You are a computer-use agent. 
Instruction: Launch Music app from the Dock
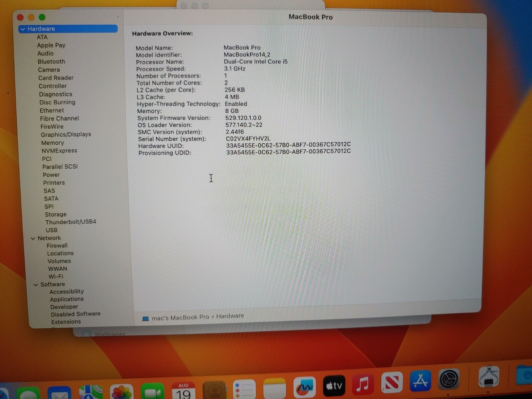coord(363,384)
